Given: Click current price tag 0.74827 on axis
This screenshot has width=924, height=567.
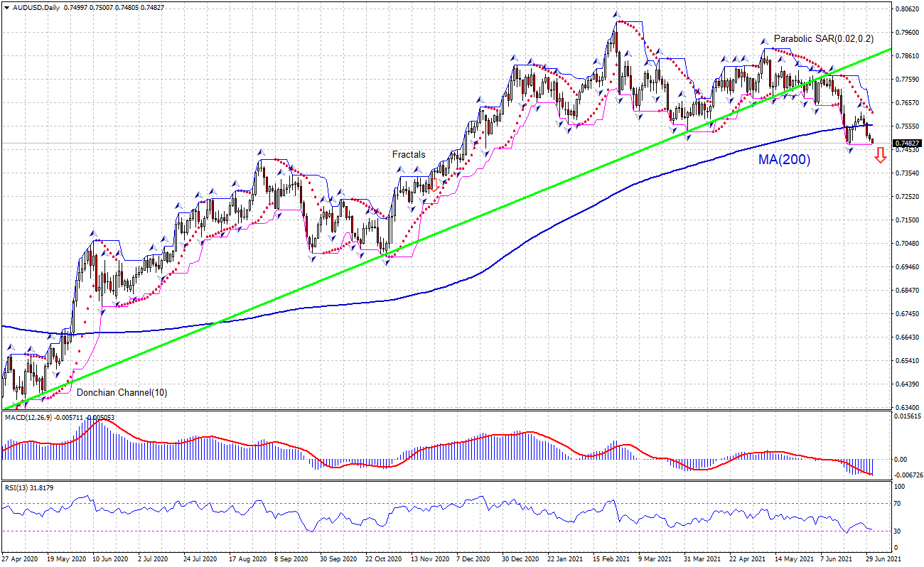Looking at the screenshot, I should click(907, 143).
